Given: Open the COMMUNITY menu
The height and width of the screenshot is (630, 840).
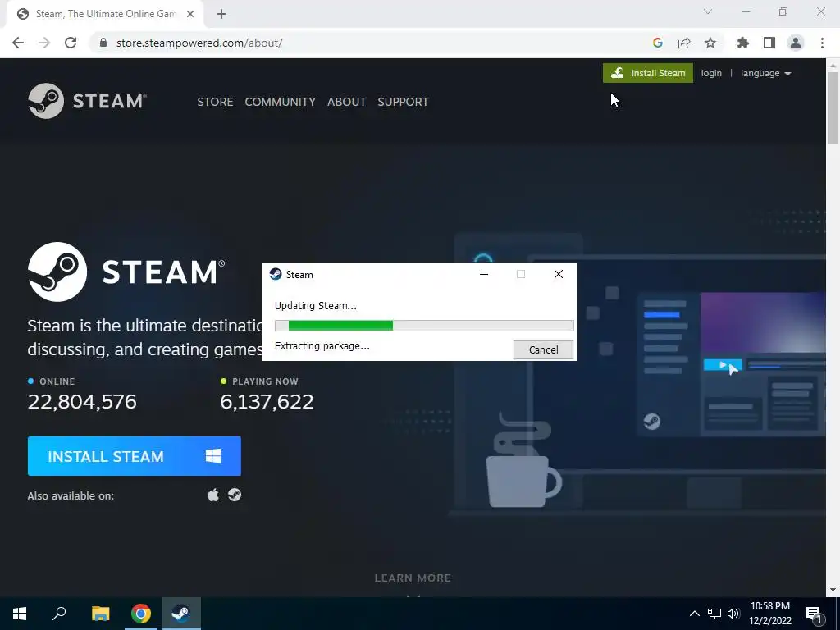Looking at the screenshot, I should tap(281, 102).
